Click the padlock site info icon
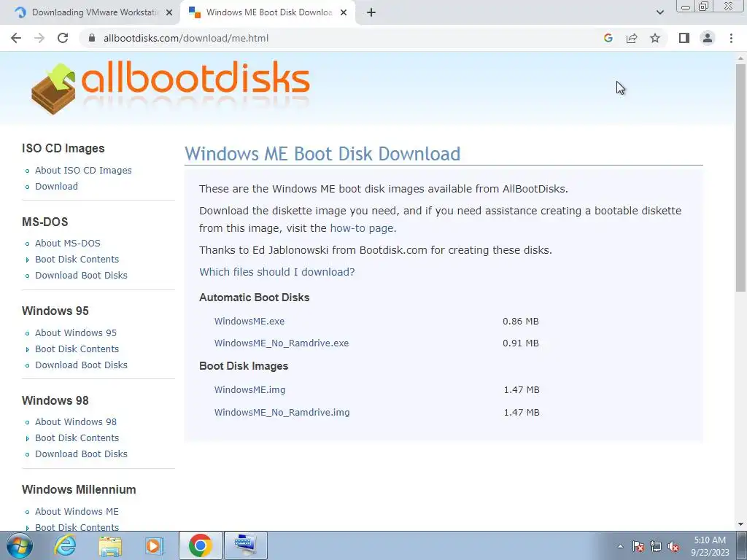The height and width of the screenshot is (560, 747). (x=92, y=38)
